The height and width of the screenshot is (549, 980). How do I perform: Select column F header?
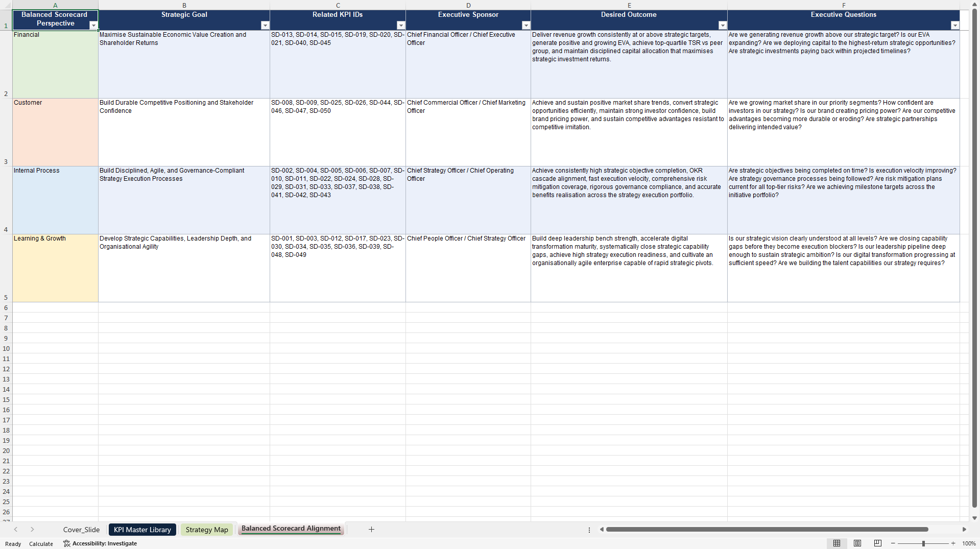(x=844, y=5)
